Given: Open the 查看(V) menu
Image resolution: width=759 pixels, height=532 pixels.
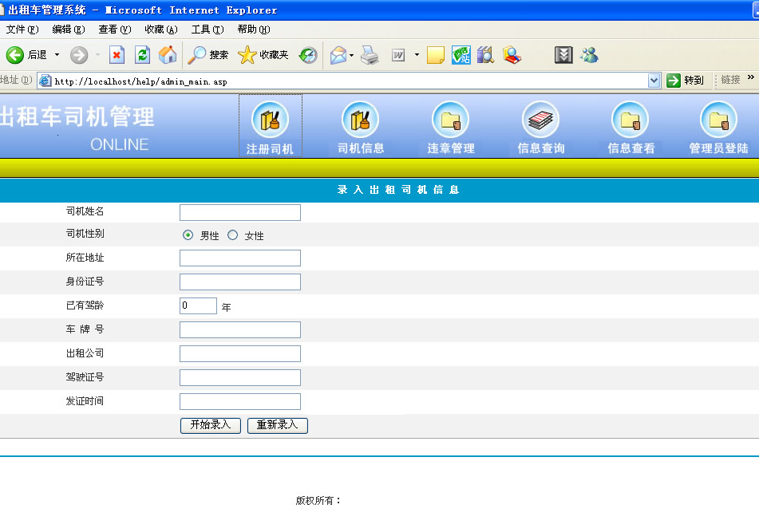Looking at the screenshot, I should tap(115, 30).
